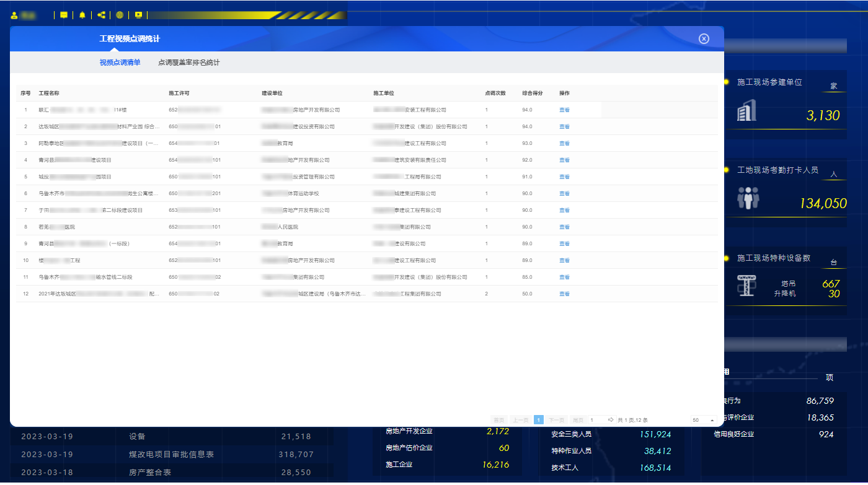Click the building icon for 施工现场参建单位
Image resolution: width=868 pixels, height=485 pixels.
746,113
